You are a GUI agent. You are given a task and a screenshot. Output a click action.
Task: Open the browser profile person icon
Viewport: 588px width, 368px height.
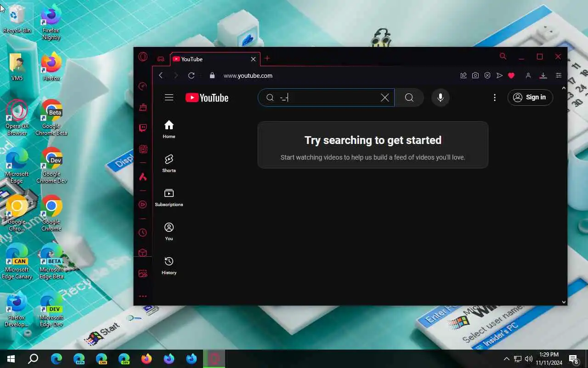pyautogui.click(x=528, y=75)
